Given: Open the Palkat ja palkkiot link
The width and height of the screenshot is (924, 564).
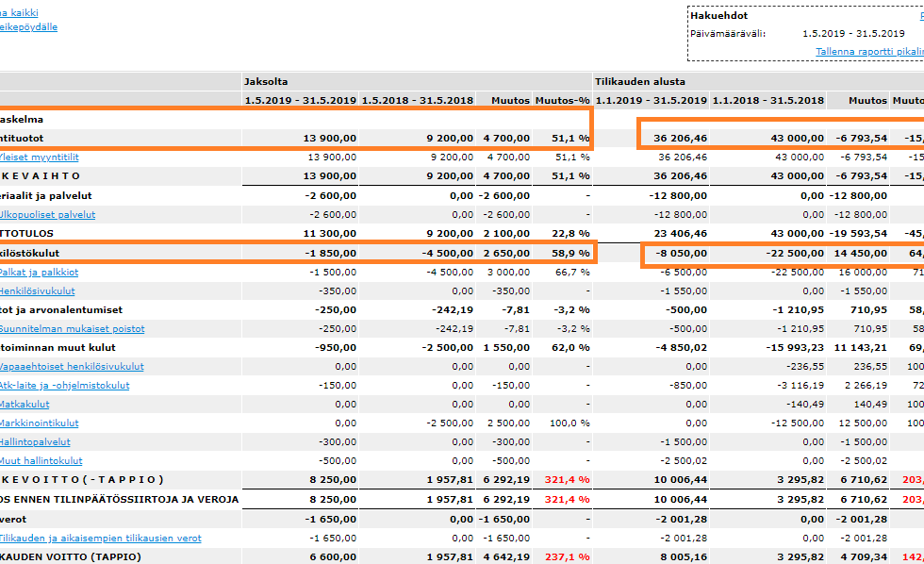Looking at the screenshot, I should tap(39, 273).
